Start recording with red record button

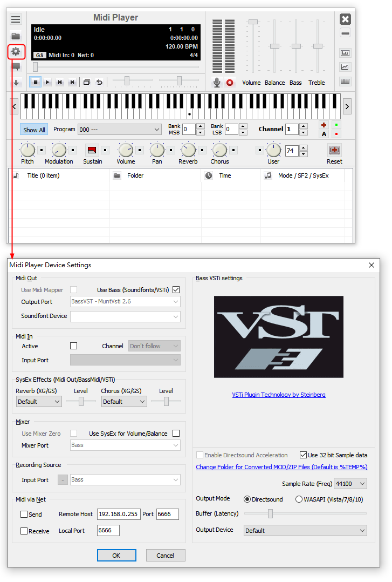click(230, 83)
